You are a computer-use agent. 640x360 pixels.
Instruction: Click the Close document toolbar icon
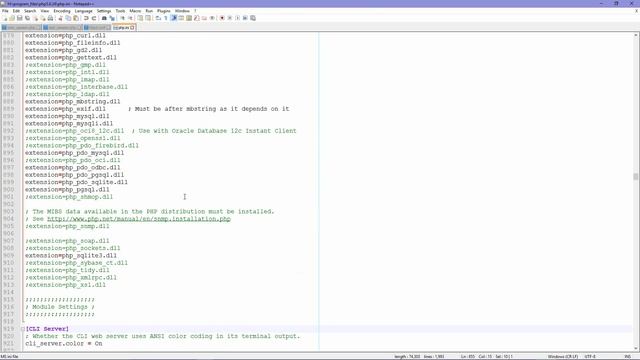pyautogui.click(x=36, y=18)
